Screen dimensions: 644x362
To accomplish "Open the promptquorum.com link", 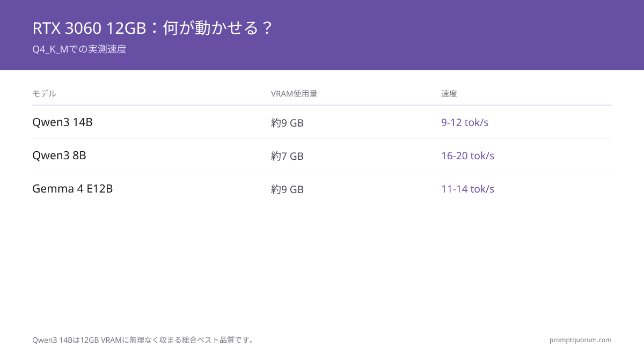I will click(x=580, y=339).
